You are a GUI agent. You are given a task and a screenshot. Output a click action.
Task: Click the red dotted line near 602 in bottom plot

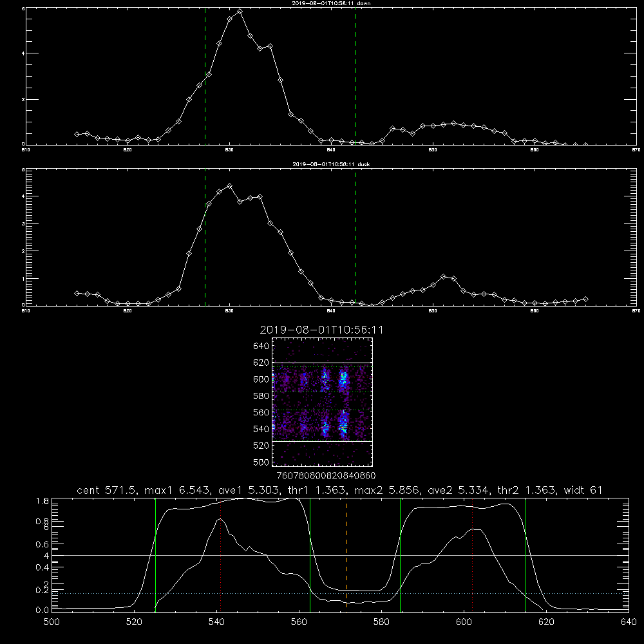pos(472,554)
